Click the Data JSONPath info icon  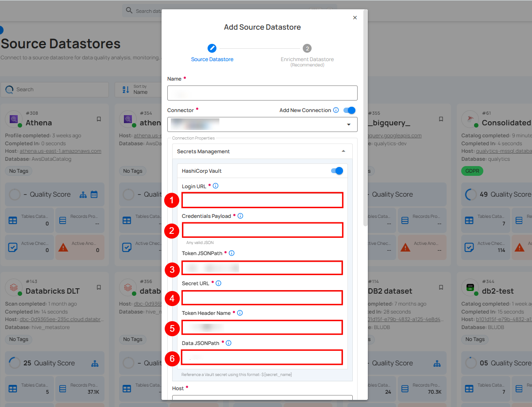pyautogui.click(x=229, y=343)
